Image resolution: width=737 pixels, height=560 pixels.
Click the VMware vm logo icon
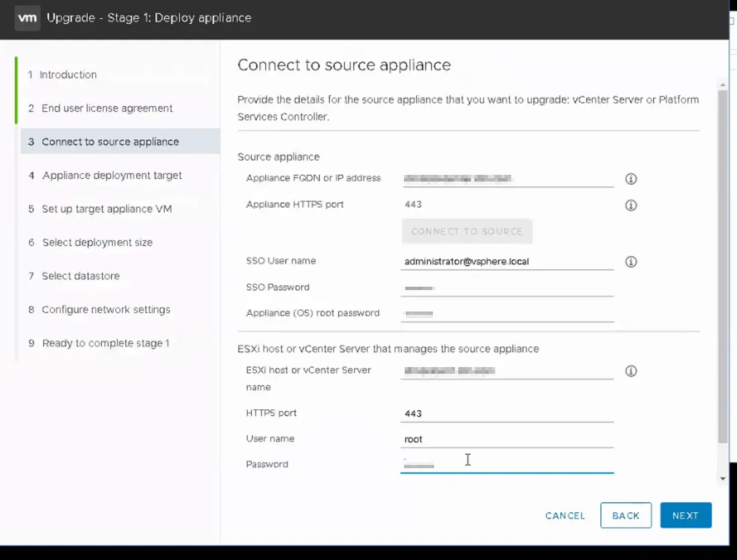27,18
